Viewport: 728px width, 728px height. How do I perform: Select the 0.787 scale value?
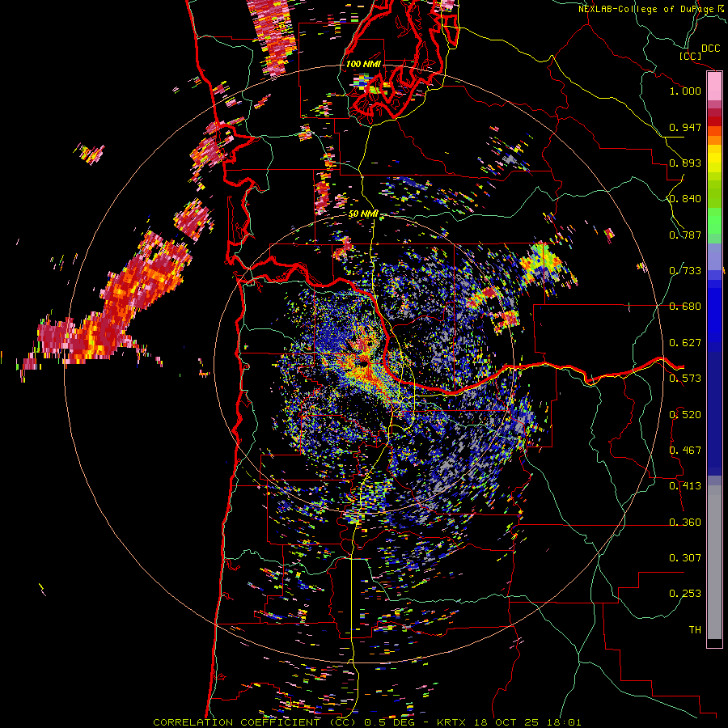(685, 235)
